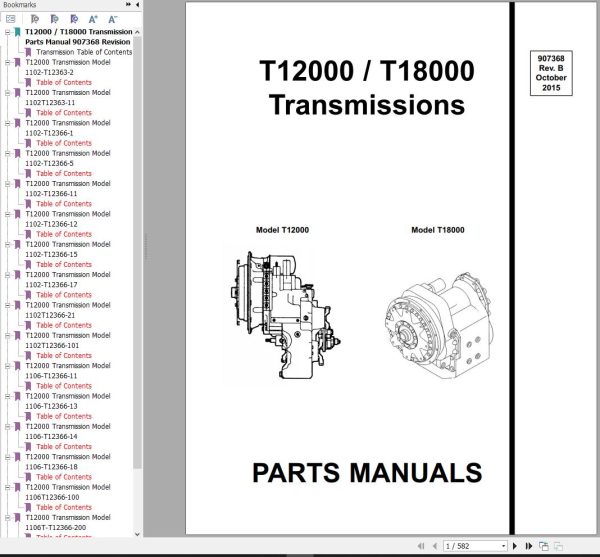Collapse the 1102-T12363-2 bookmark node
This screenshot has height=557, width=600.
7,62
